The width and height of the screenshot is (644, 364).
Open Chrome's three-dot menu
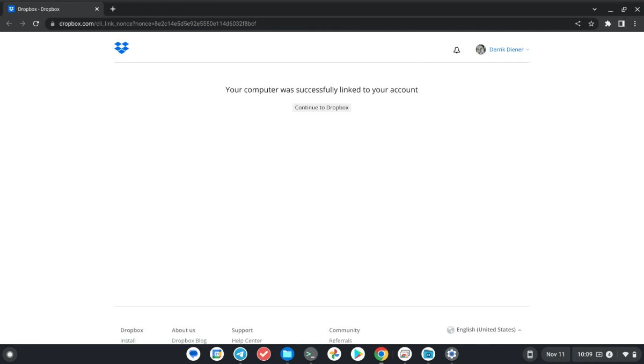click(x=635, y=24)
